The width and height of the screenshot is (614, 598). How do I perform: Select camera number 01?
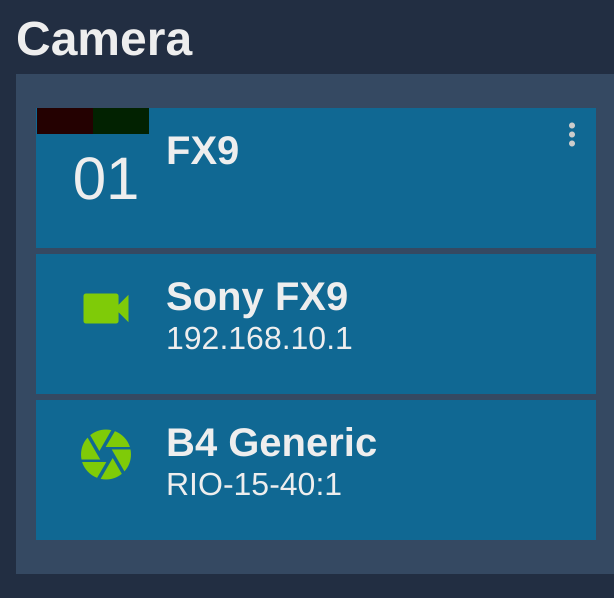[x=105, y=179]
